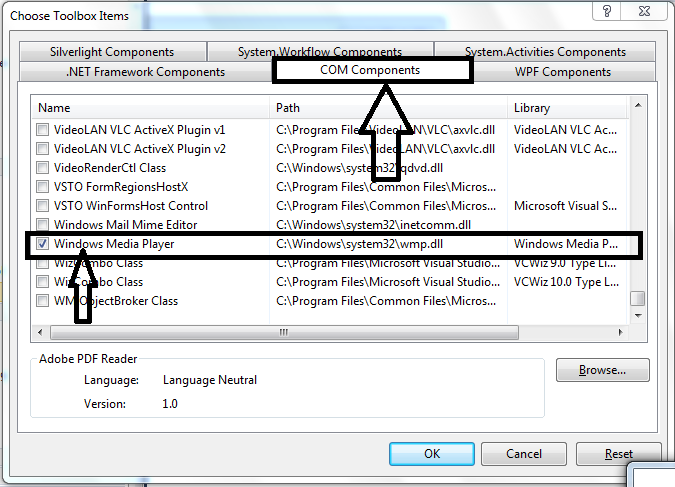Viewport: 675px width, 487px height.
Task: Switch to Silverlight Components tab
Action: [x=112, y=52]
